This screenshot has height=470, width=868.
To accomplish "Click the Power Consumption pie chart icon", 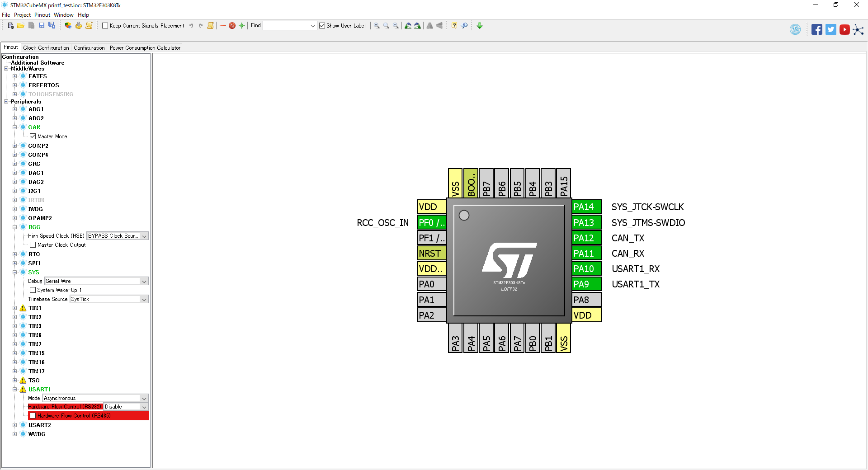I will click(68, 26).
